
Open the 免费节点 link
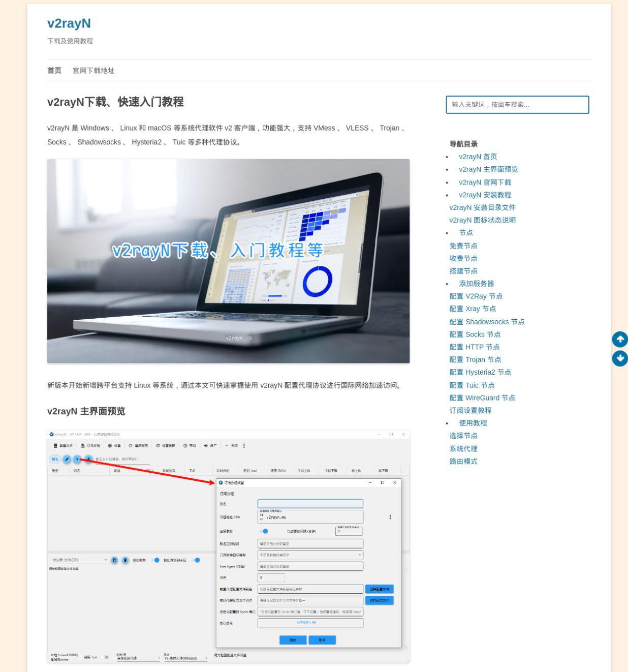point(463,246)
